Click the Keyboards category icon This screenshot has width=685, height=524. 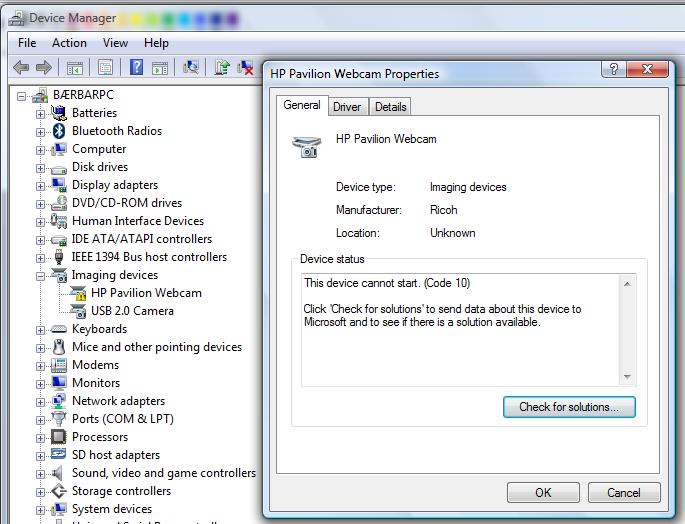pyautogui.click(x=59, y=329)
